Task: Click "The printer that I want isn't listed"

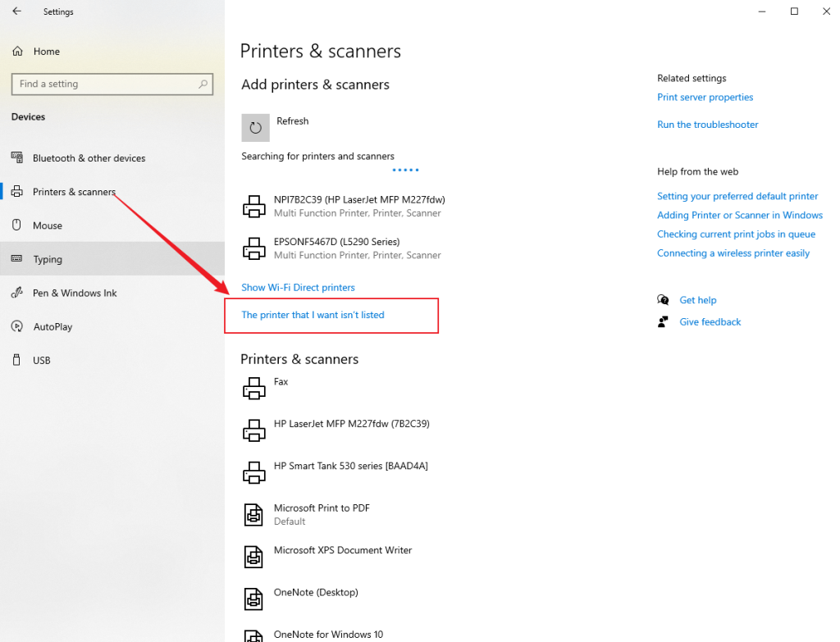Action: pyautogui.click(x=312, y=315)
